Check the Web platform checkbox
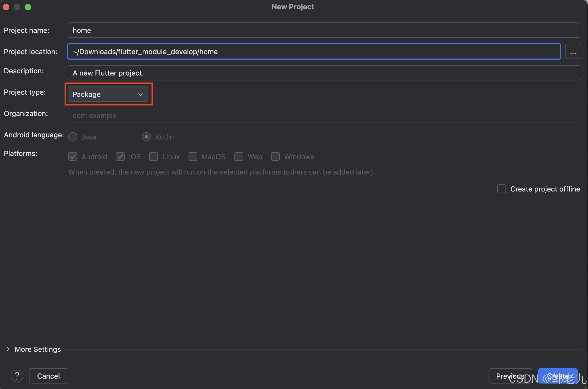 (x=239, y=156)
